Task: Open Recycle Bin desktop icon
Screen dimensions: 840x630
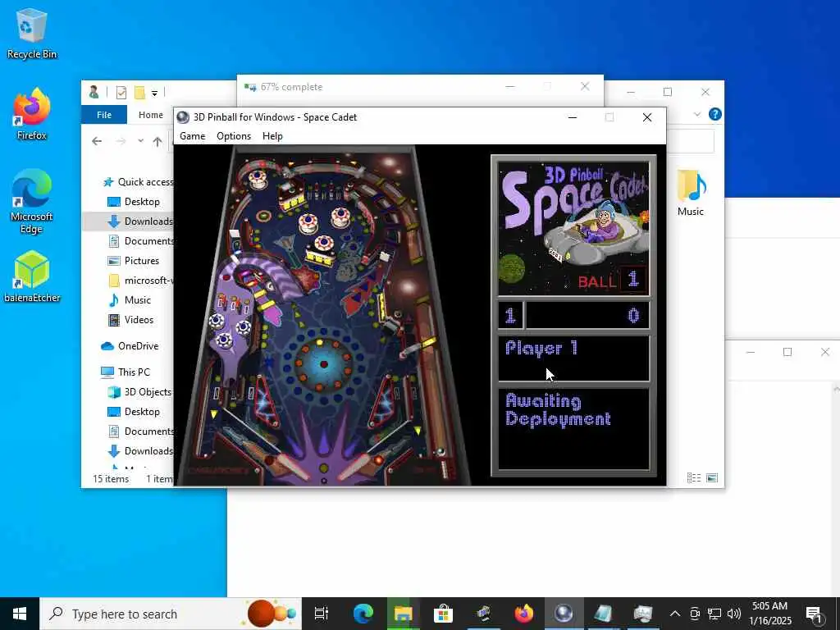Action: (32, 33)
